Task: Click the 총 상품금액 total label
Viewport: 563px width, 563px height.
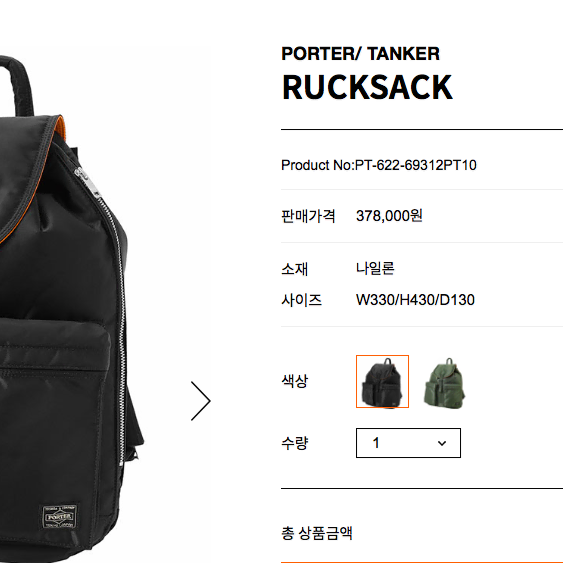Action: click(317, 533)
